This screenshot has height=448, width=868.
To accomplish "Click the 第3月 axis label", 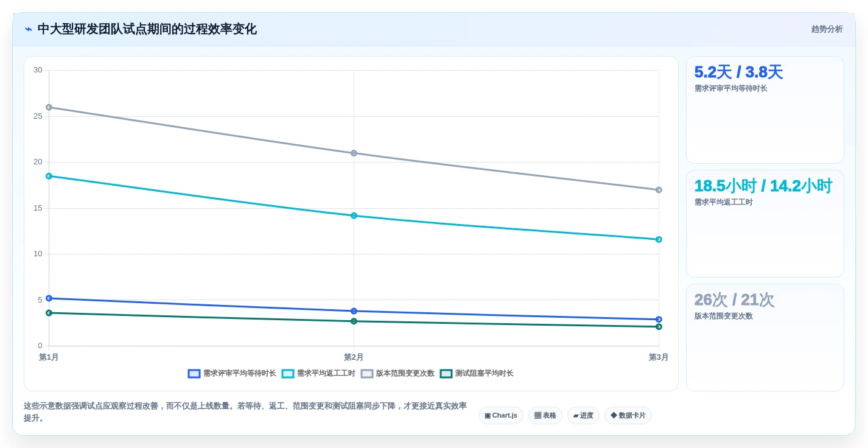I will pyautogui.click(x=659, y=357).
